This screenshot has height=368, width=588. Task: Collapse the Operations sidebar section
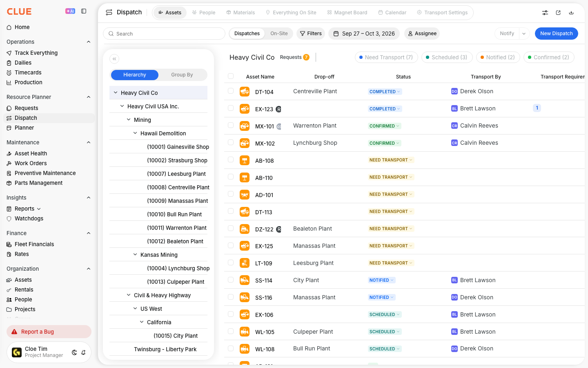point(89,42)
